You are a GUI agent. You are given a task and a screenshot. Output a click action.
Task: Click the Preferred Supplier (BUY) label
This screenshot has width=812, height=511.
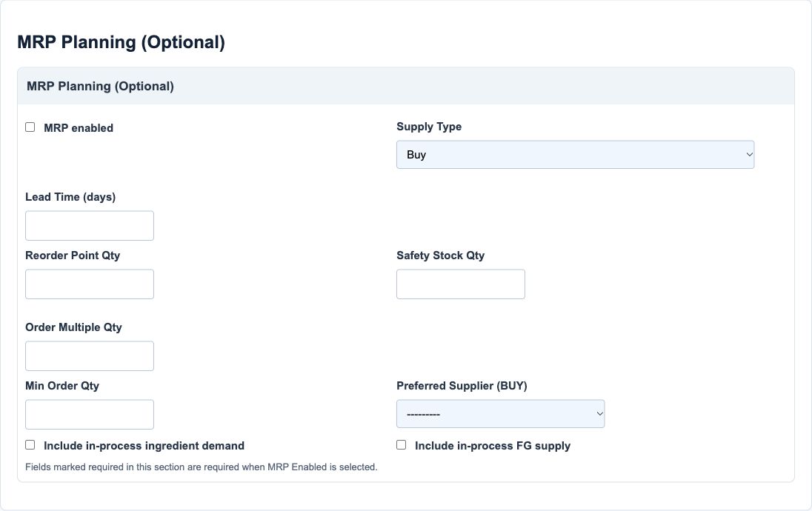(462, 387)
